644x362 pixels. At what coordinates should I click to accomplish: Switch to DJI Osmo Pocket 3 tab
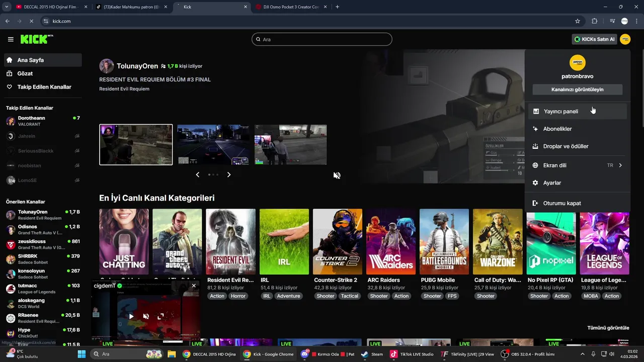coord(291,7)
